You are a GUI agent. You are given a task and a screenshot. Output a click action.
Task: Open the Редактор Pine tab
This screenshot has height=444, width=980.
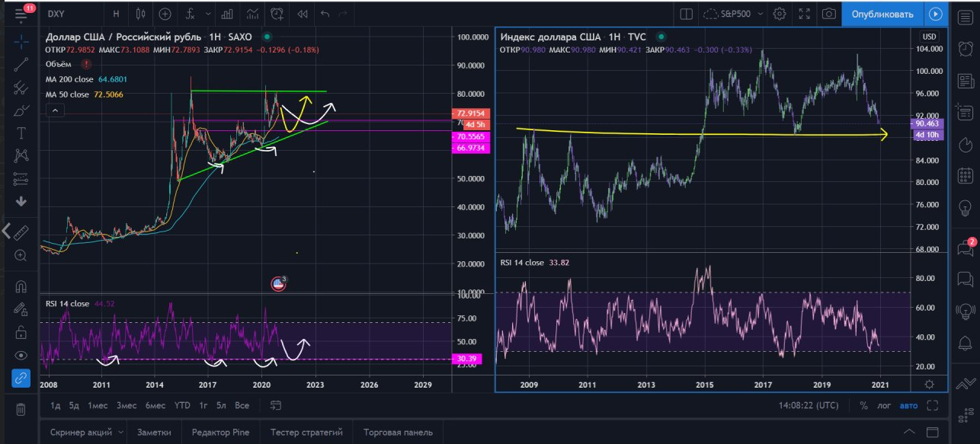pyautogui.click(x=220, y=433)
